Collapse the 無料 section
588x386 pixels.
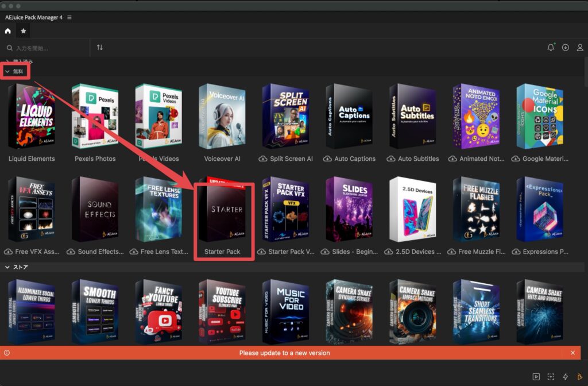pos(7,71)
